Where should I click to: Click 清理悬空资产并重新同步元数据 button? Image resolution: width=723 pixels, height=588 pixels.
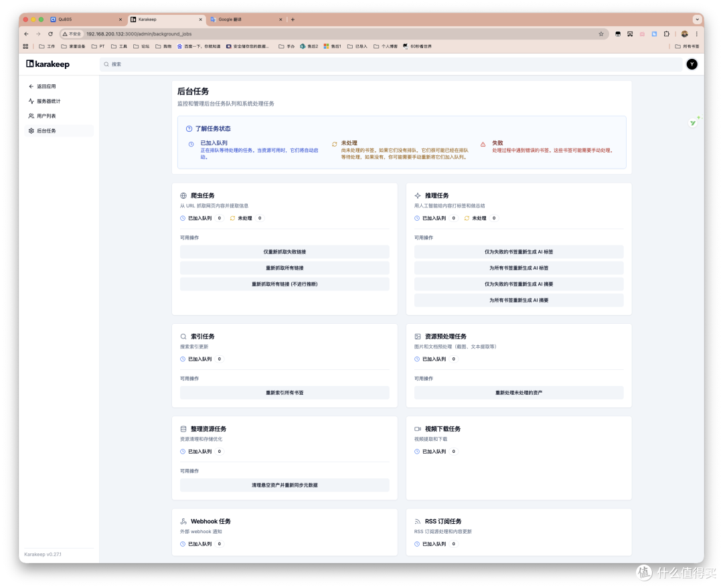point(285,485)
